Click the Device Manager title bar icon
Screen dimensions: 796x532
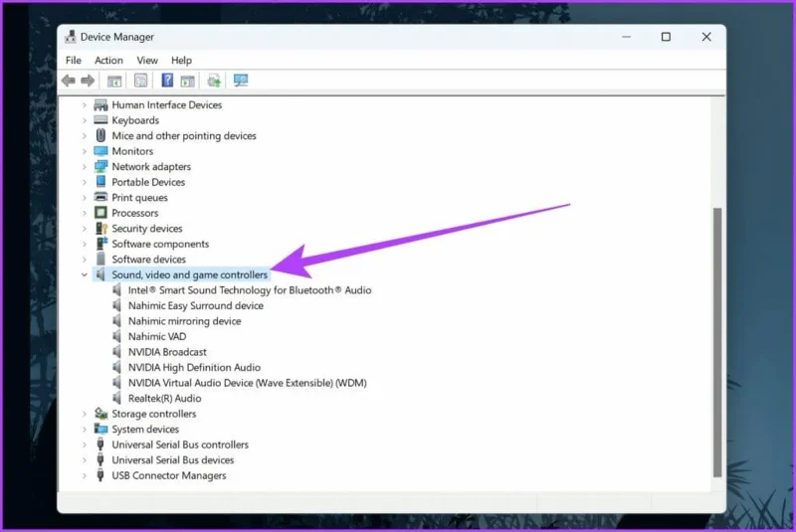(x=71, y=37)
